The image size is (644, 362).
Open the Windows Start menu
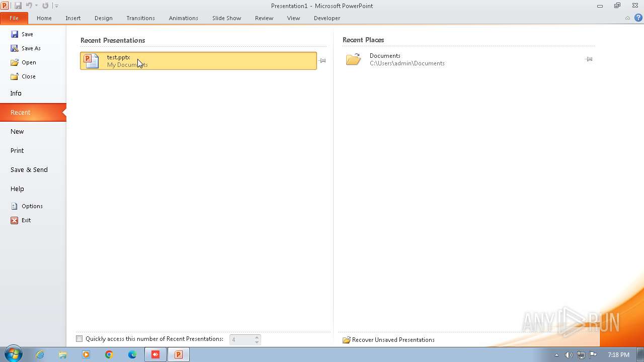13,354
